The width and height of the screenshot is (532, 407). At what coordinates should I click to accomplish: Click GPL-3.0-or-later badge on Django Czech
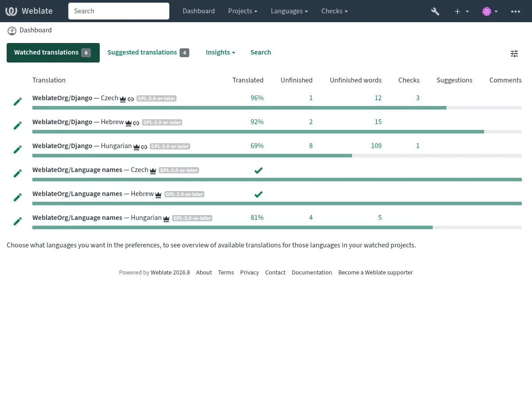click(x=156, y=98)
